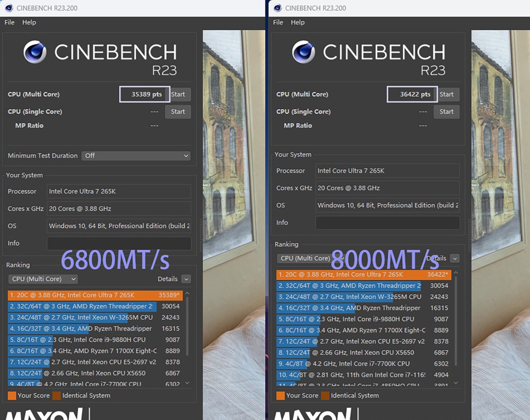530x420 pixels.
Task: Click Cinebench title bar icon in right window
Action: (x=277, y=8)
